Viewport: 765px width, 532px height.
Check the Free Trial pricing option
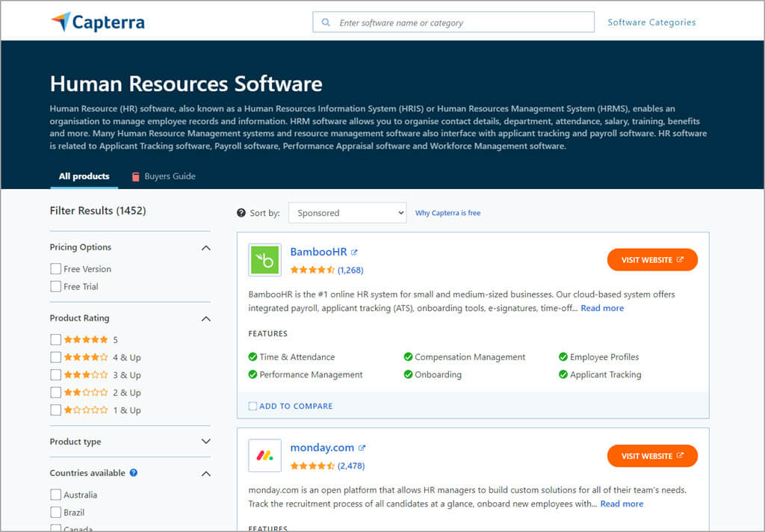click(x=56, y=287)
